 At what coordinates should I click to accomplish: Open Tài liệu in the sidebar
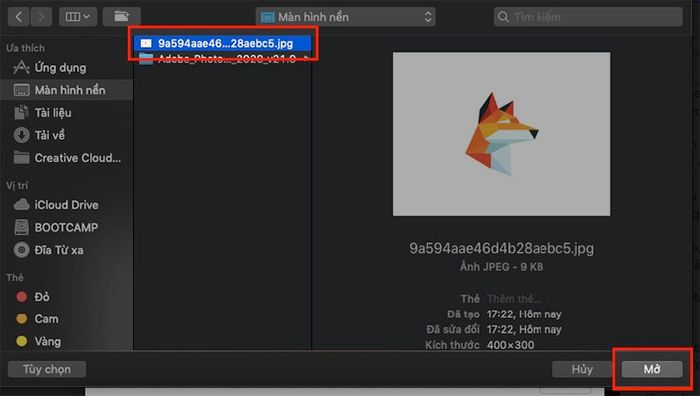(x=67, y=113)
